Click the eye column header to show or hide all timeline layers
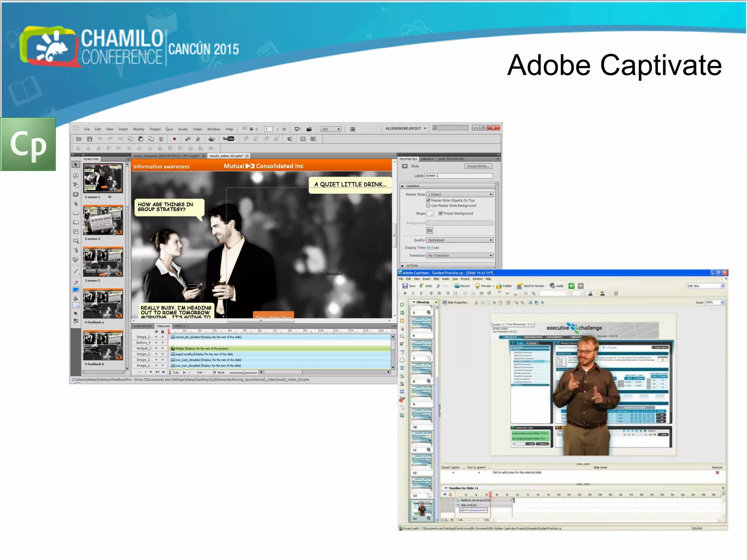 (157, 332)
